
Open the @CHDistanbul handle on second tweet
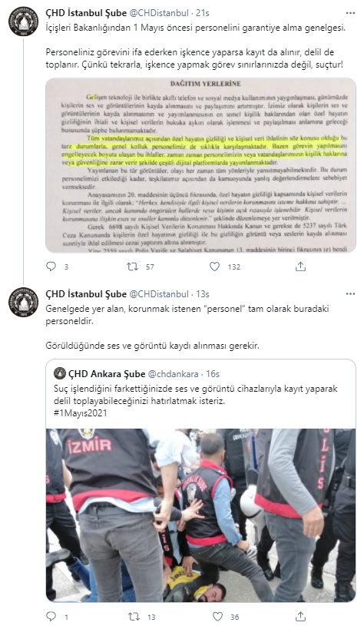click(x=159, y=294)
